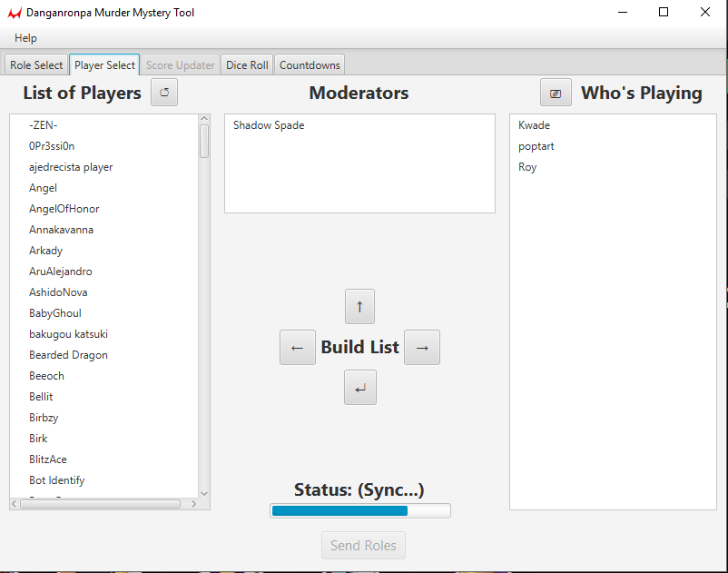Select the Player Select tab
This screenshot has height=573, width=728.
coord(104,65)
